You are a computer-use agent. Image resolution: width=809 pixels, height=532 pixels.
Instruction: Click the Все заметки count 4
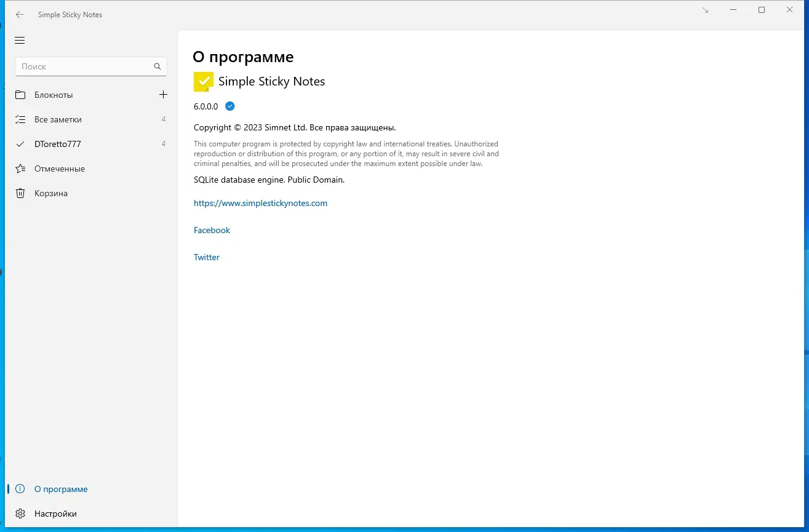tap(164, 119)
